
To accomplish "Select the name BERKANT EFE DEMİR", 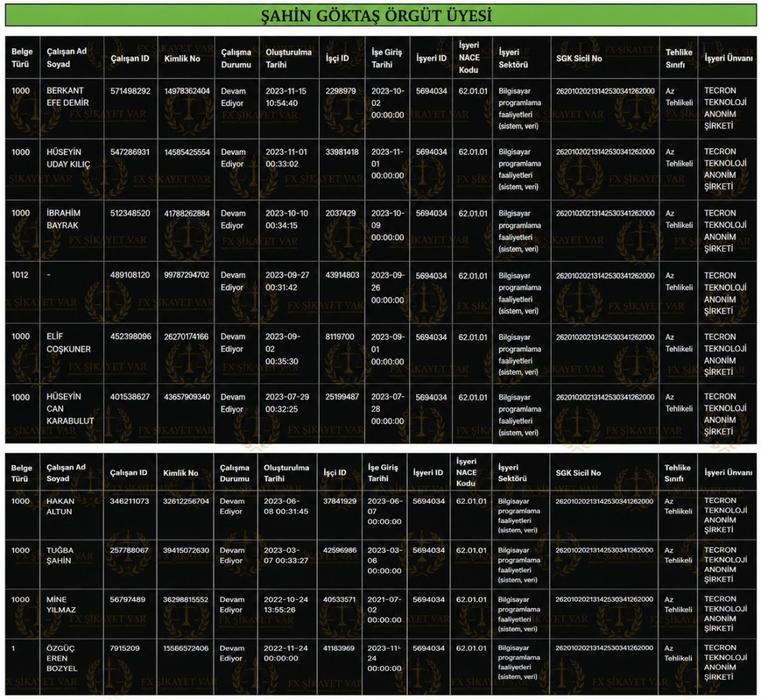I will pyautogui.click(x=68, y=97).
